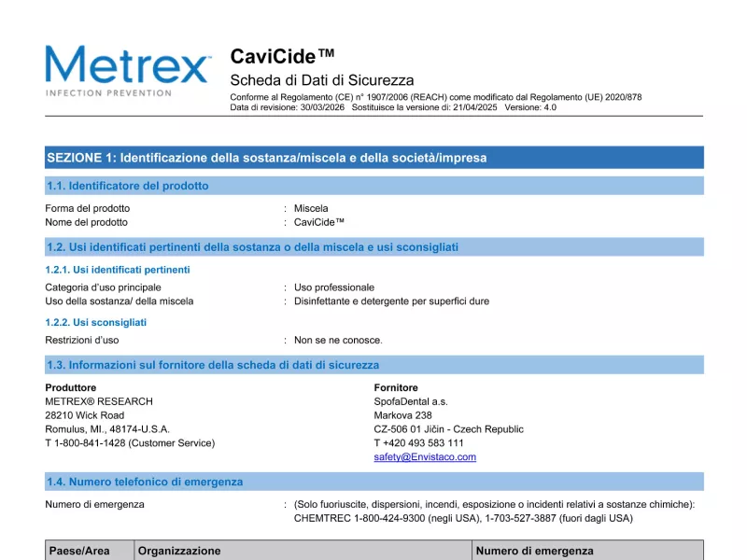Click 'Disinfettante e detergente per superfici dure'

tap(391, 301)
